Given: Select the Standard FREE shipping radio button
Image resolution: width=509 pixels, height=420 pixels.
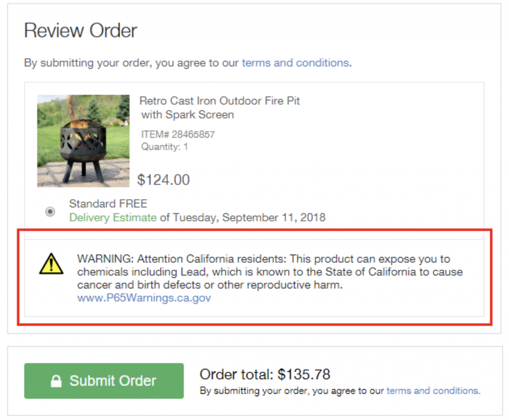Looking at the screenshot, I should (x=50, y=211).
